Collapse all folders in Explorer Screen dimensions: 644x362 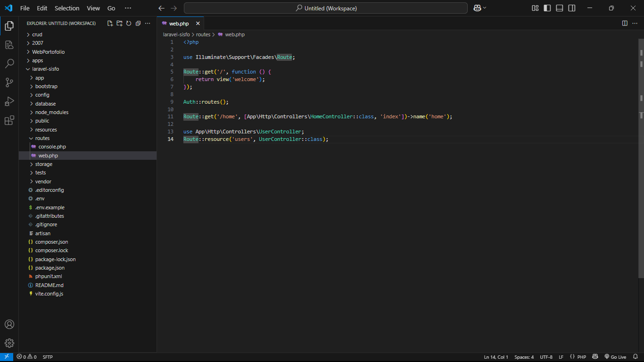(x=138, y=23)
